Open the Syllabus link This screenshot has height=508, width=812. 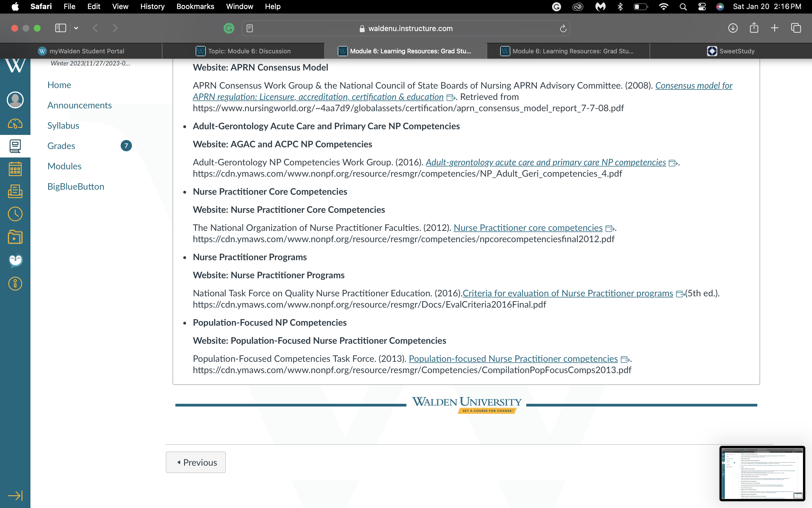coord(63,126)
